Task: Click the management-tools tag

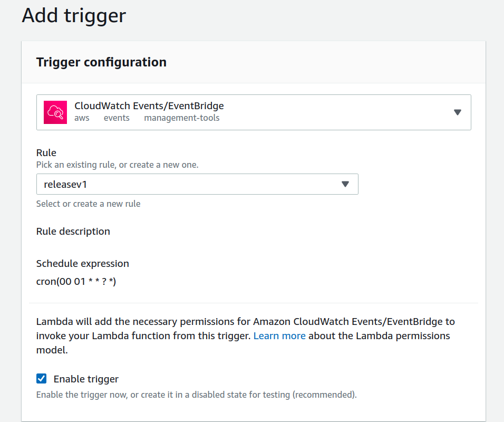Action: point(181,118)
